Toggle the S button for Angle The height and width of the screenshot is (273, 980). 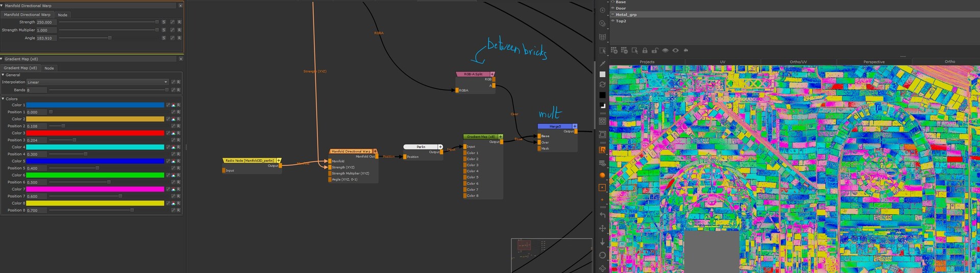click(x=164, y=38)
